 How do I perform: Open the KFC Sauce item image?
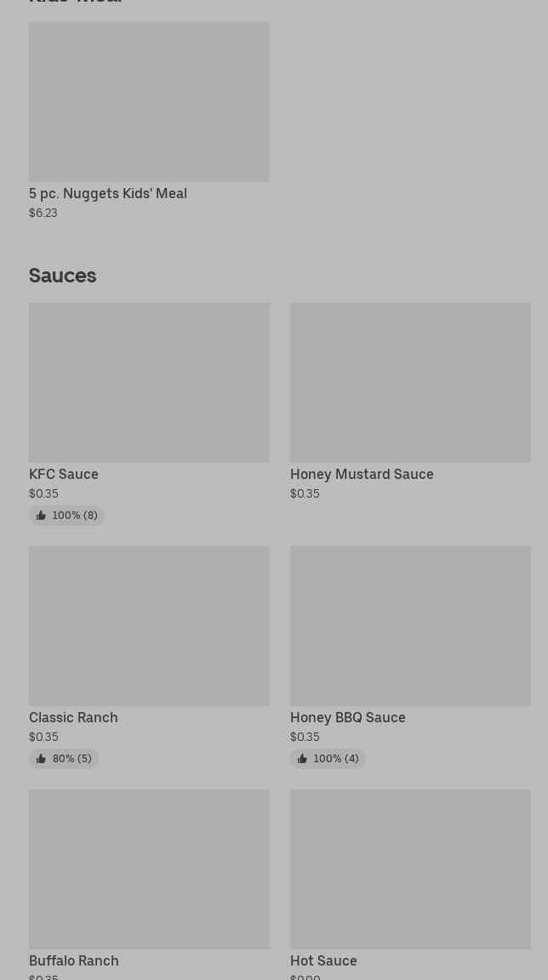coord(149,383)
